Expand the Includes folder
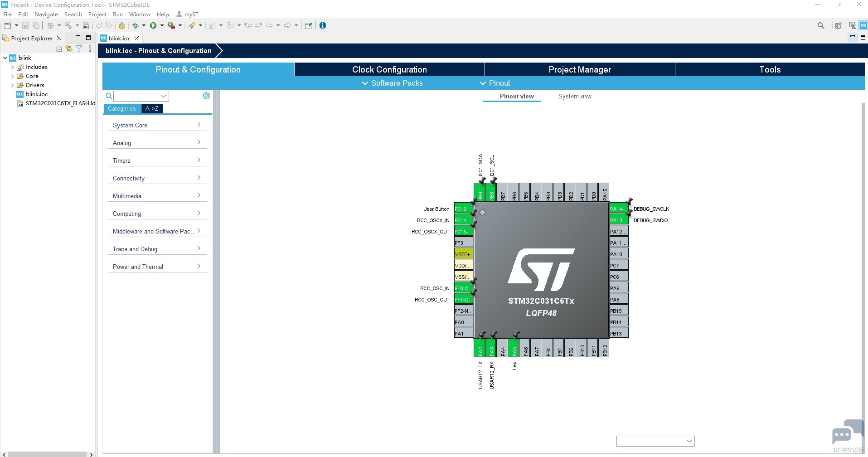The image size is (868, 457). tap(12, 67)
